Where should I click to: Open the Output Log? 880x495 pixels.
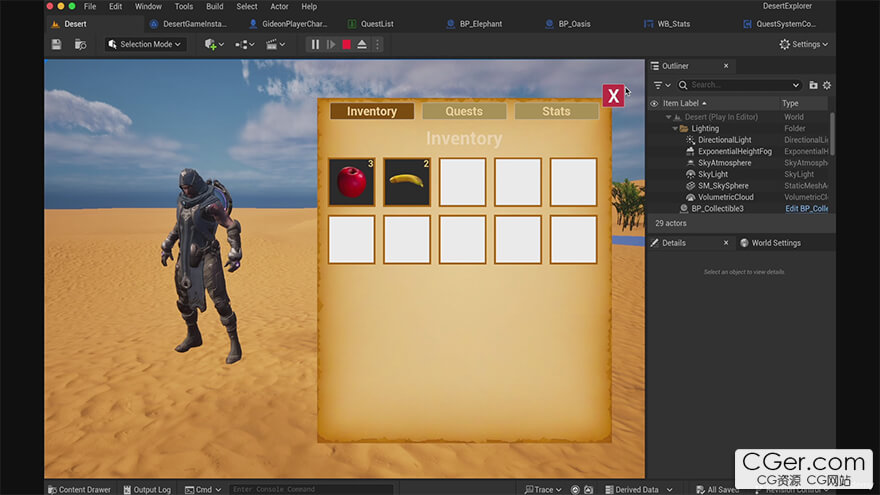click(147, 489)
